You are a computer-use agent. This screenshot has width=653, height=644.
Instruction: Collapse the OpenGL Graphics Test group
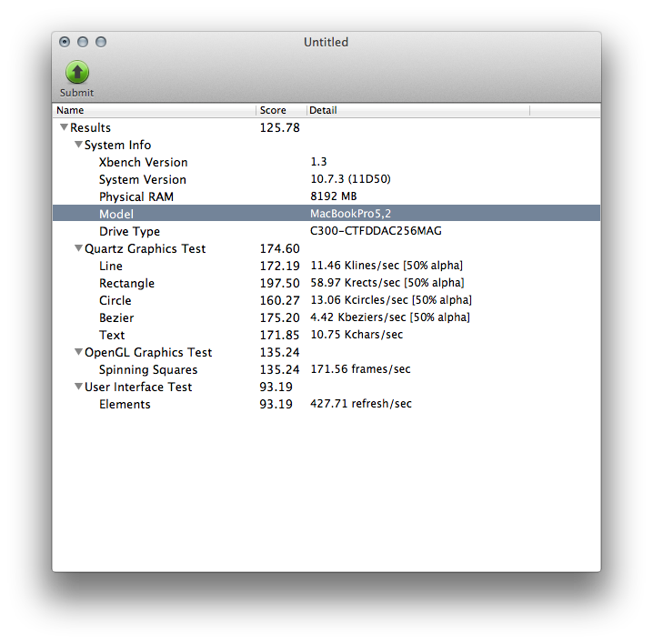click(78, 353)
